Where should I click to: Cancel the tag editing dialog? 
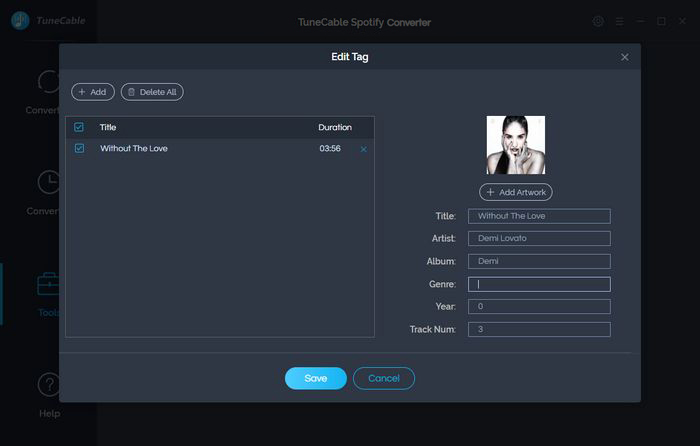point(383,378)
